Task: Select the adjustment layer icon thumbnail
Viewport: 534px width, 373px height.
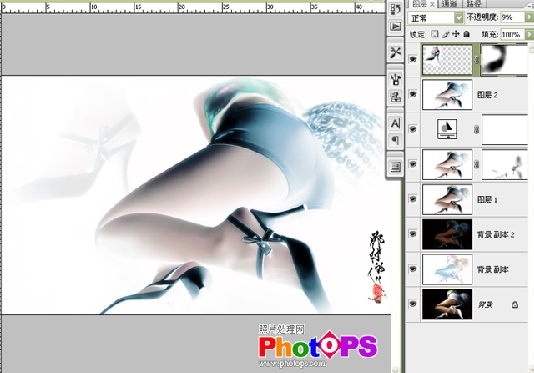Action: tap(447, 129)
